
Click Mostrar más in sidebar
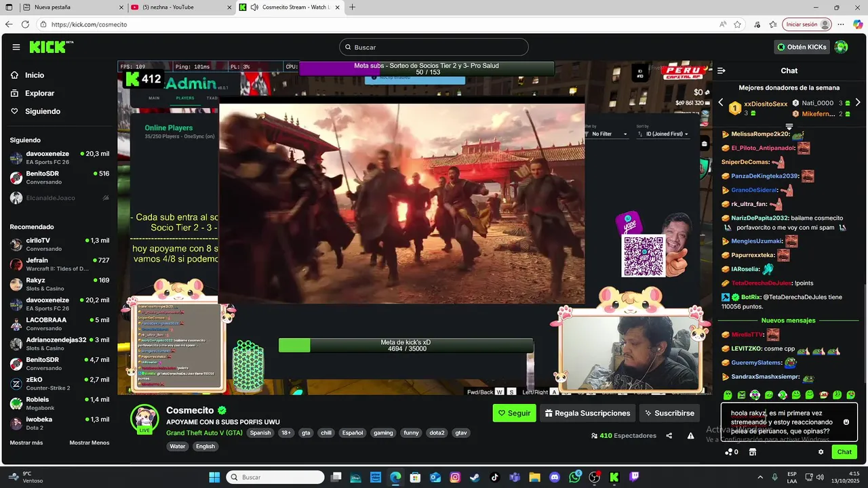(26, 443)
